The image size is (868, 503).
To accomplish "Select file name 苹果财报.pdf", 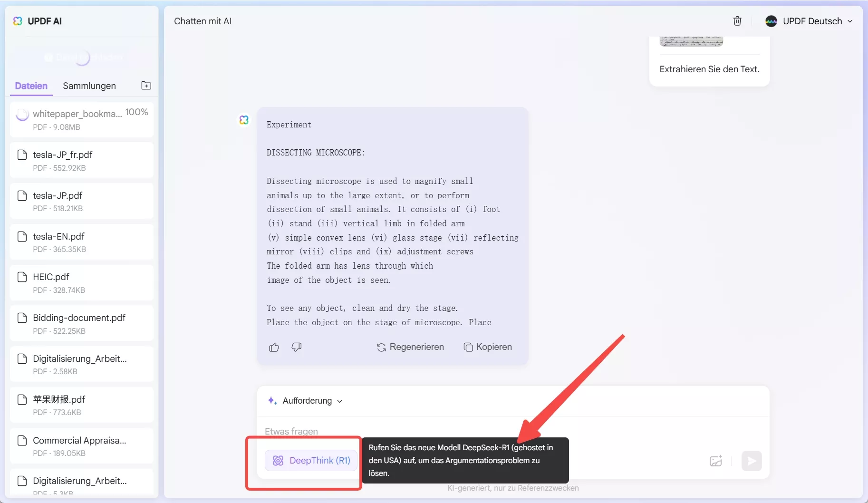I will click(59, 399).
